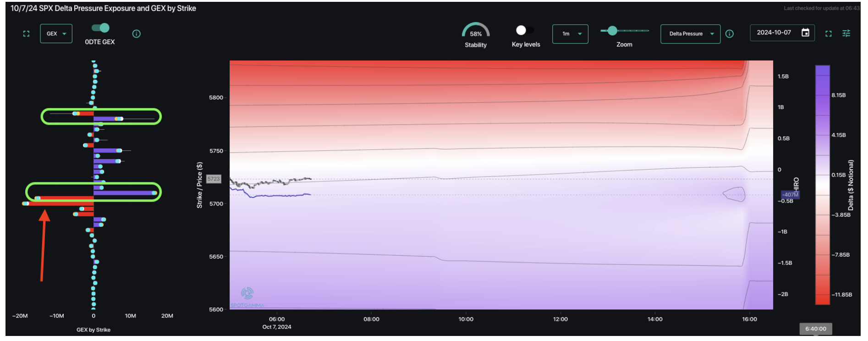Click the -3.85B color scale label
The image size is (868, 341).
click(x=841, y=215)
